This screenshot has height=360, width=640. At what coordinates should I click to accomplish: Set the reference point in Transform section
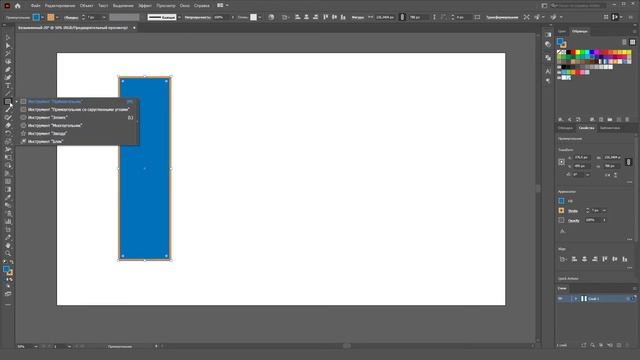click(x=562, y=162)
